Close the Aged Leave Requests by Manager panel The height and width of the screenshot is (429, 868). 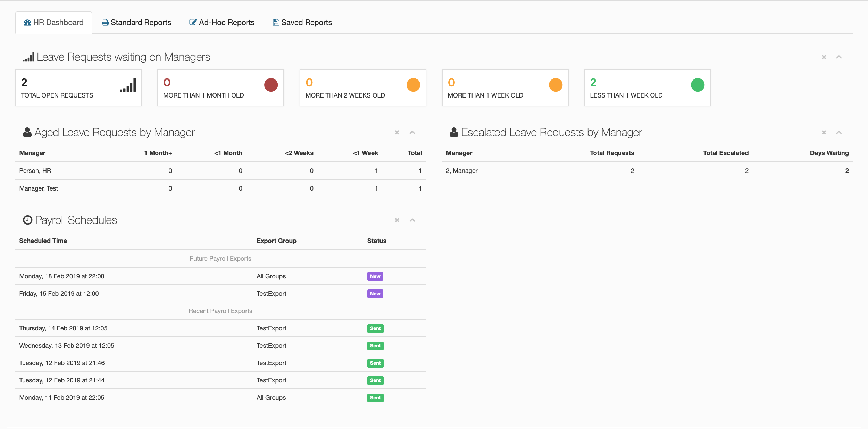(x=397, y=132)
